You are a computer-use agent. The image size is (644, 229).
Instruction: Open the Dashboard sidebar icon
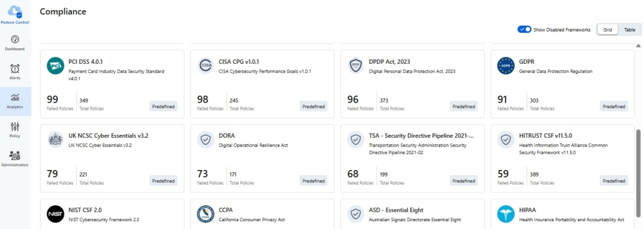click(15, 39)
